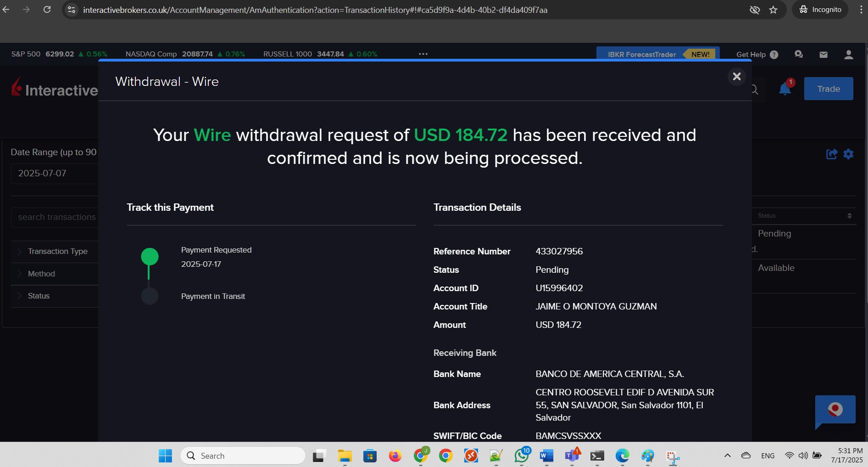This screenshot has width=868, height=467.
Task: Expand the Status filter in sidebar
Action: 55,296
